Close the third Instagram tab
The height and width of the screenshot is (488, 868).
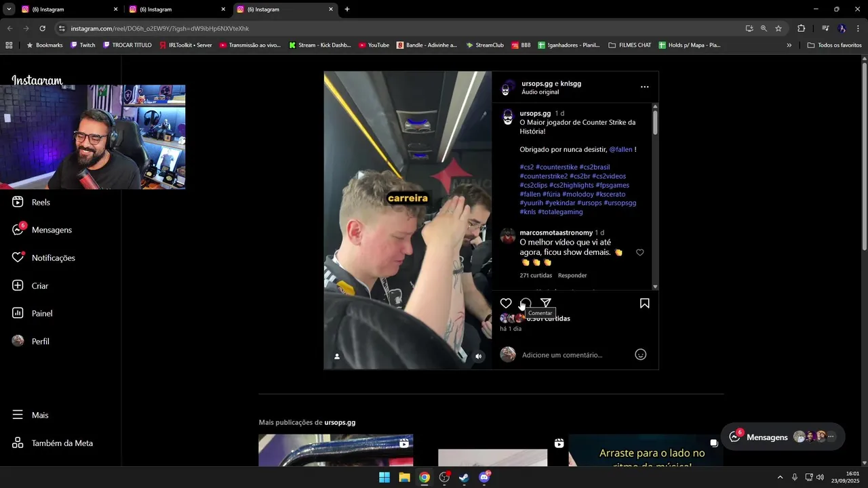click(x=331, y=9)
